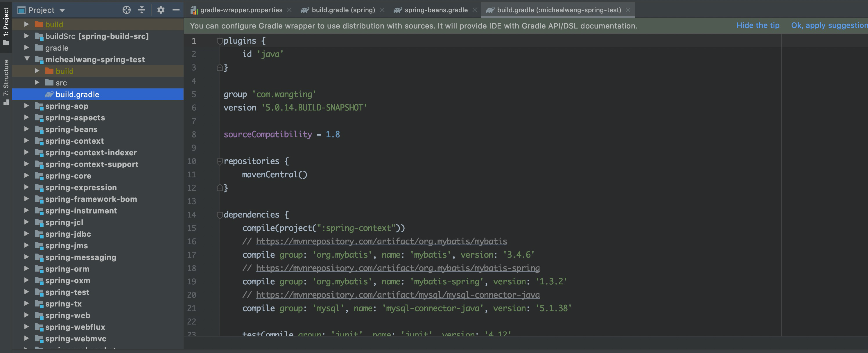Viewport: 868px width, 353px height.
Task: Click the fold icon beside plugins block
Action: coord(220,41)
